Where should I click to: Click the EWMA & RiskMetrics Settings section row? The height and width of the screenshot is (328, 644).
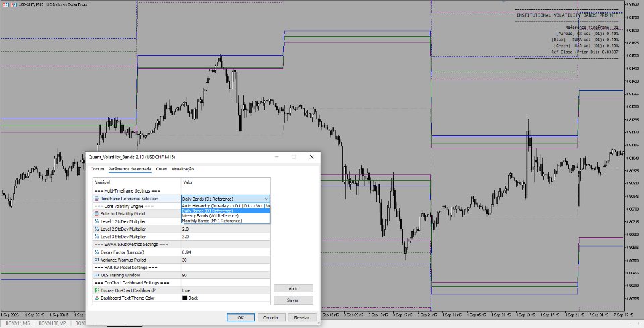click(x=182, y=244)
